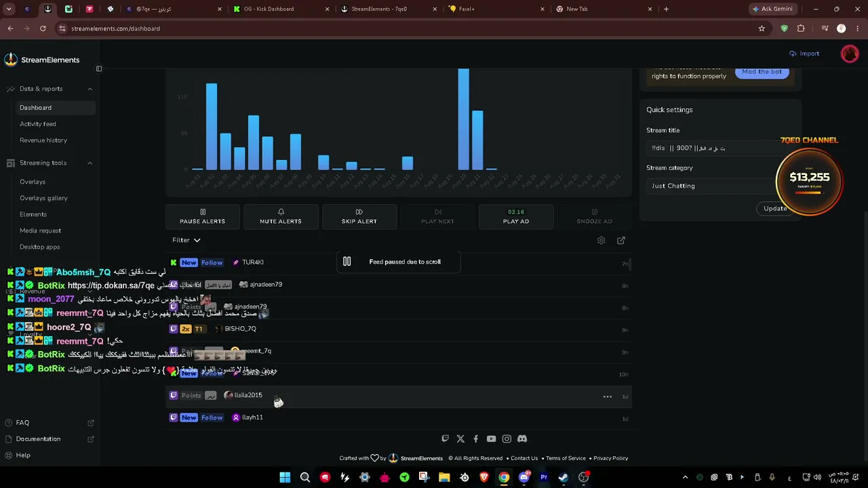
Task: Pop out the activity feed window
Action: click(621, 241)
